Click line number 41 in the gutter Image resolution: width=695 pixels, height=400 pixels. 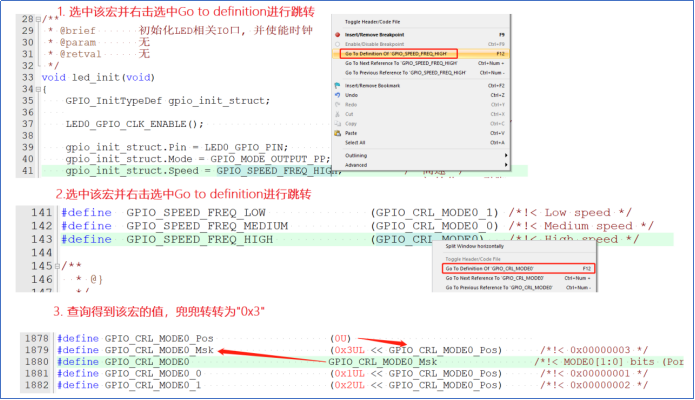pos(27,171)
